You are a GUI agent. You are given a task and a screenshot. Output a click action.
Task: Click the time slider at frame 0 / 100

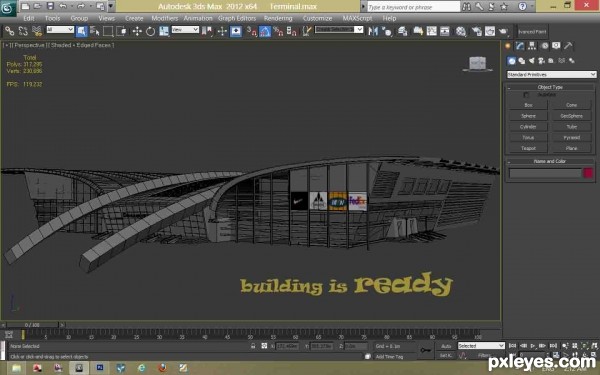[x=33, y=325]
